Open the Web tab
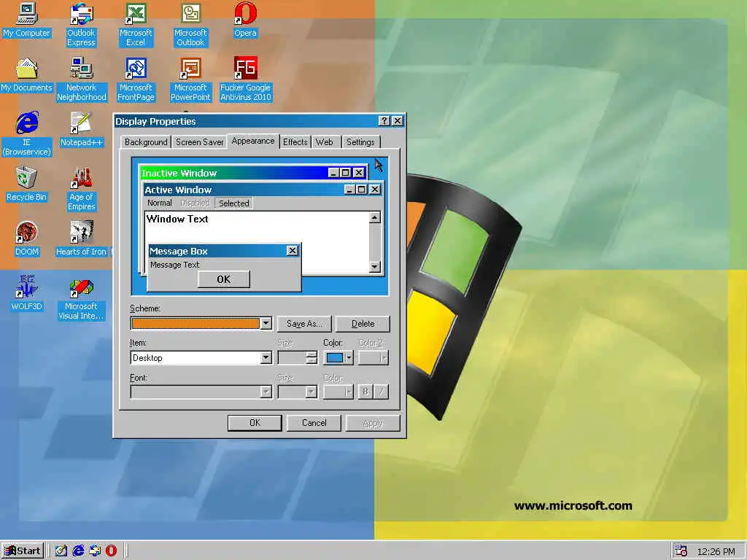 (x=325, y=142)
